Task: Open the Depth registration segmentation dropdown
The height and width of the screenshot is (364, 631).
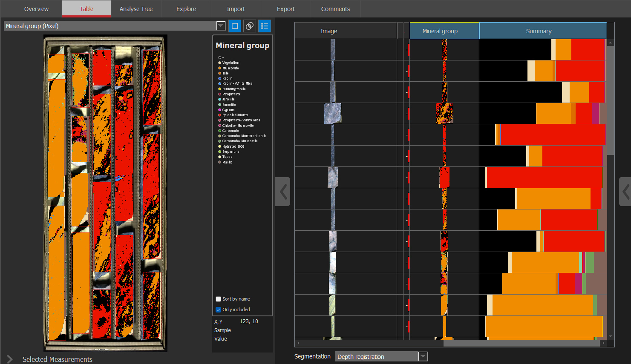Action: pyautogui.click(x=423, y=356)
